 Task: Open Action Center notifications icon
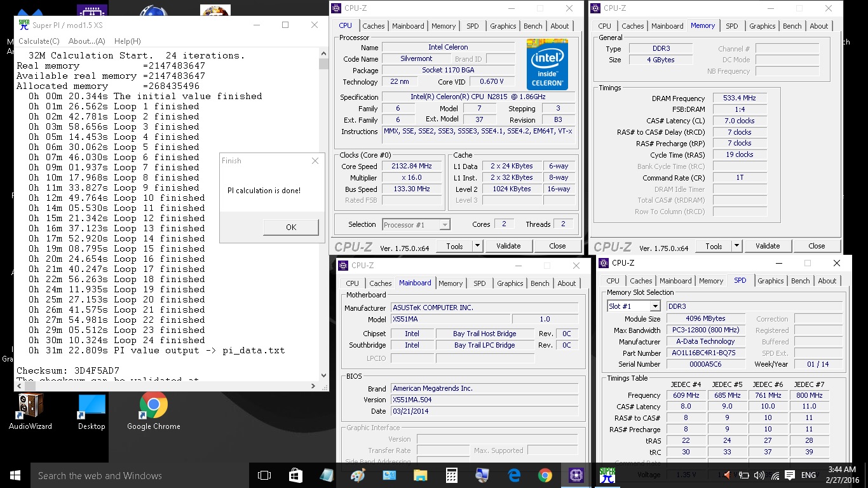(790, 475)
